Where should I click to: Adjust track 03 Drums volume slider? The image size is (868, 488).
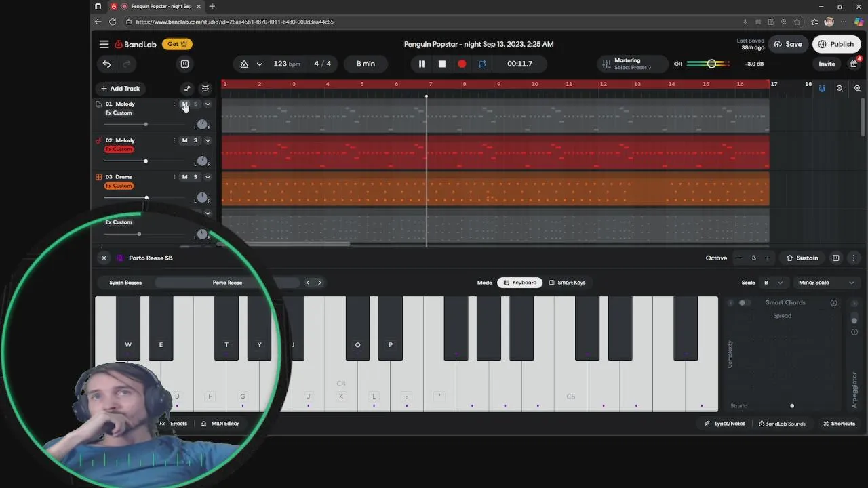click(x=146, y=198)
